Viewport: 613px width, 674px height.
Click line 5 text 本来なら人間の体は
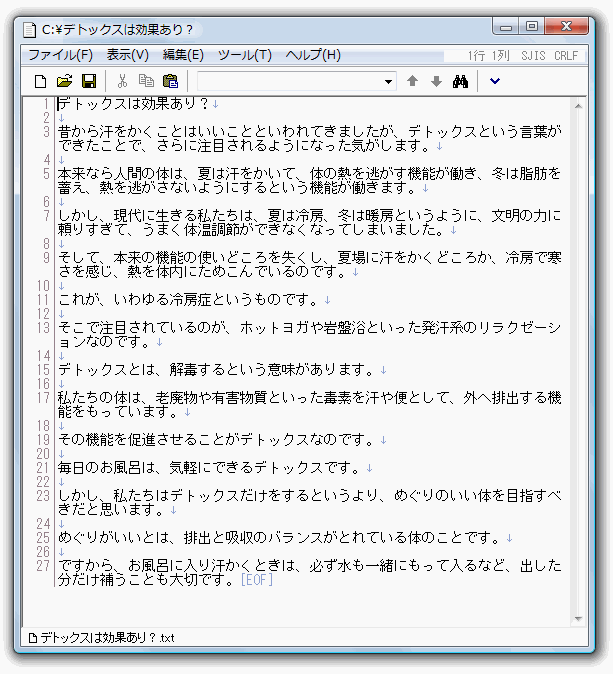(120, 174)
